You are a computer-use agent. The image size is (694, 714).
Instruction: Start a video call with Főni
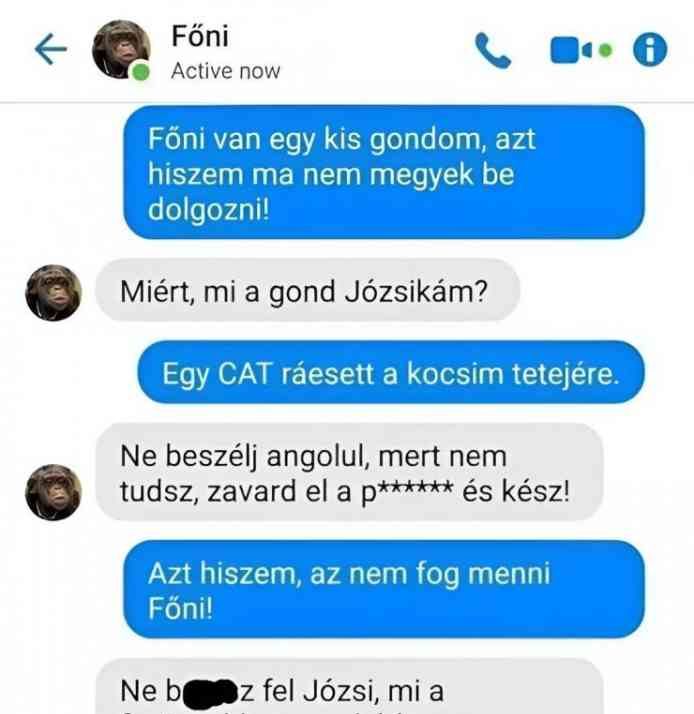pyautogui.click(x=571, y=50)
